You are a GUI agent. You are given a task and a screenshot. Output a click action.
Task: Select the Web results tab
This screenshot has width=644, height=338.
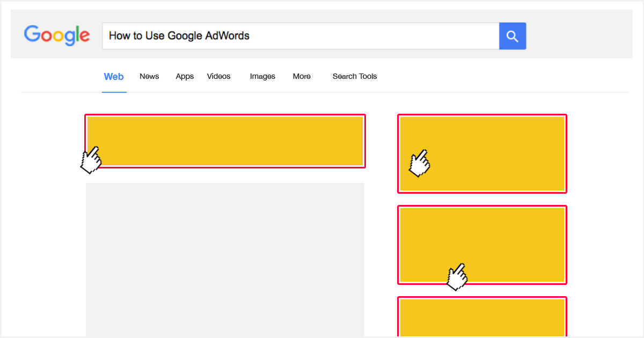114,76
